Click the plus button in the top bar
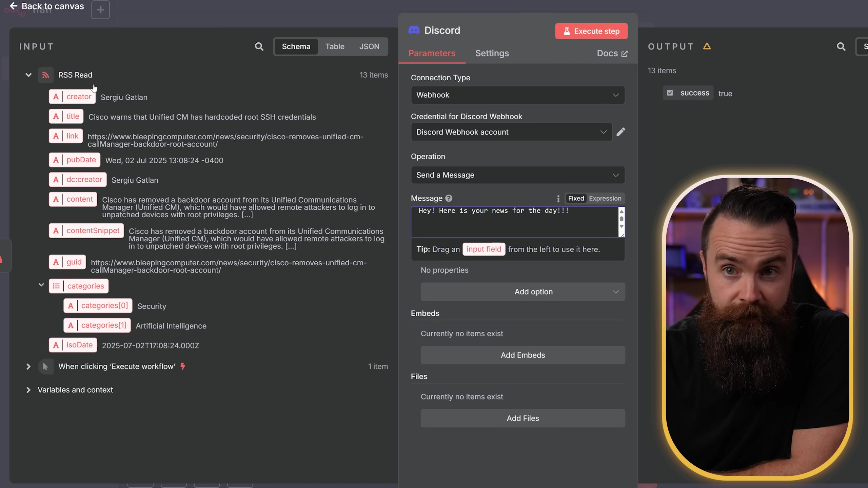The height and width of the screenshot is (488, 868). (100, 10)
